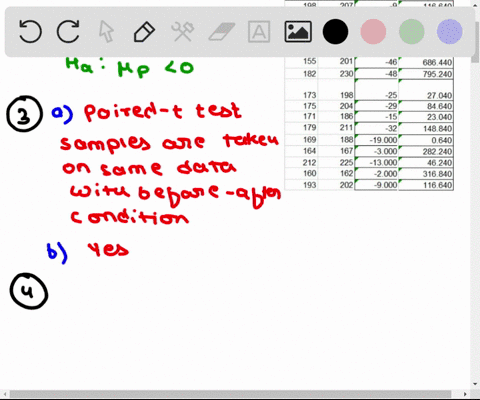Image resolution: width=480 pixels, height=400 pixels.
Task: Select table cell 23.040
Action: pos(426,117)
